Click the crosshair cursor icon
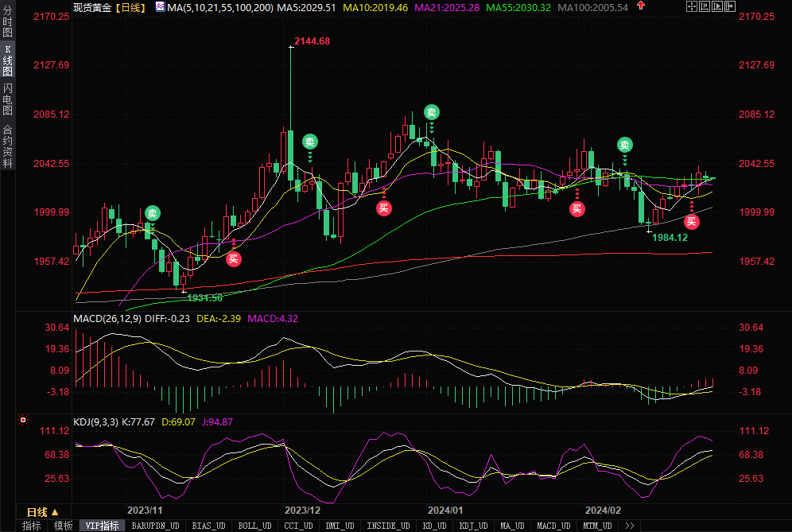The width and height of the screenshot is (792, 532). pyautogui.click(x=691, y=6)
